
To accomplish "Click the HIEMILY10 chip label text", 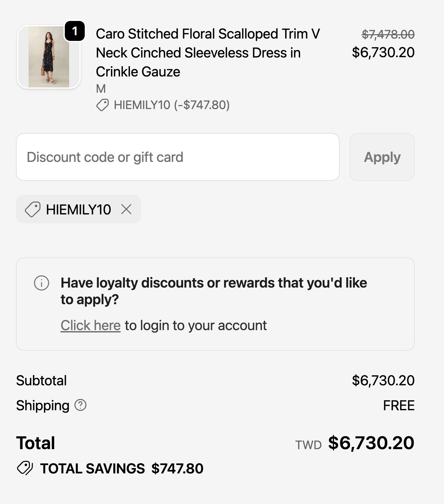I will [78, 209].
